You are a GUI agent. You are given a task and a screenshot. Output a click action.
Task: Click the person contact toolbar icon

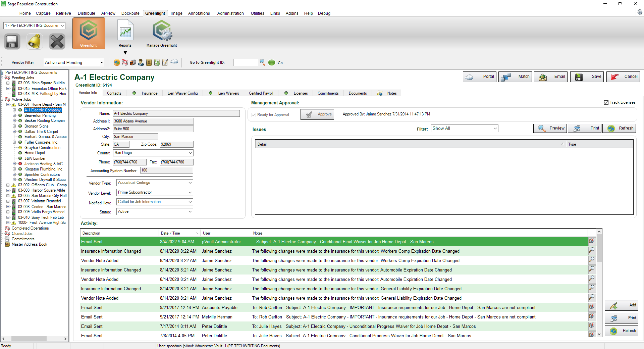pos(141,62)
